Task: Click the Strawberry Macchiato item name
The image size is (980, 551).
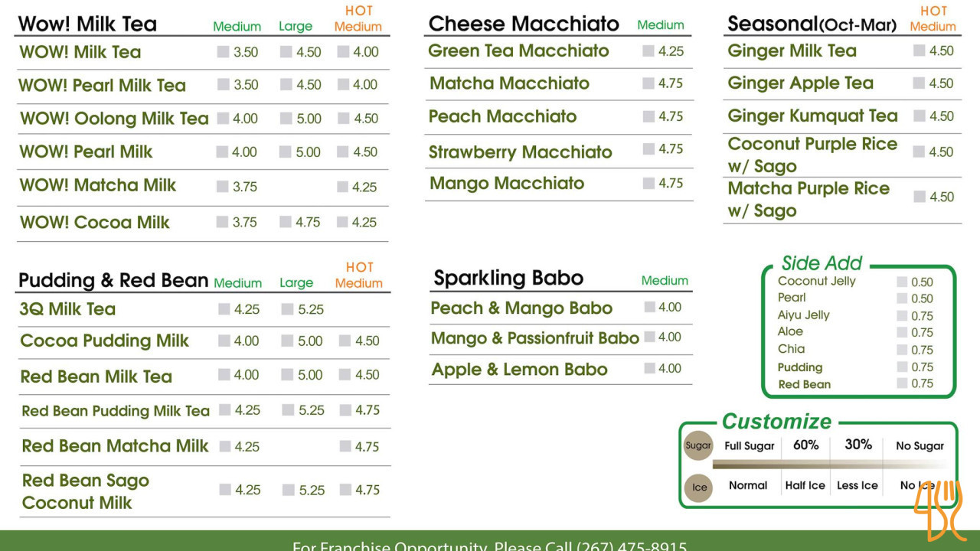Action: pos(520,152)
